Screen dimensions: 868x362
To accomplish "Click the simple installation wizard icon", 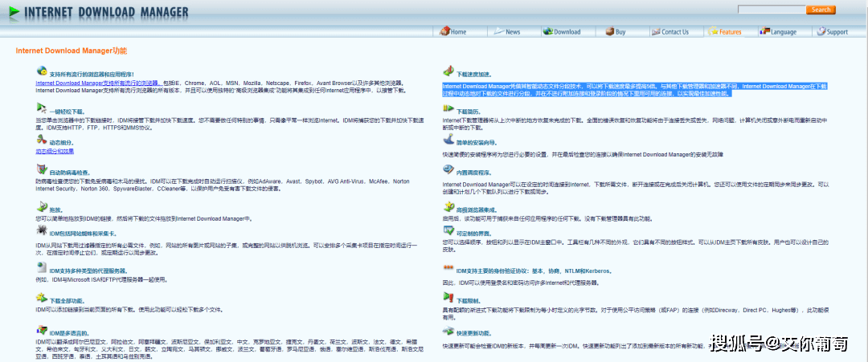I will click(448, 140).
